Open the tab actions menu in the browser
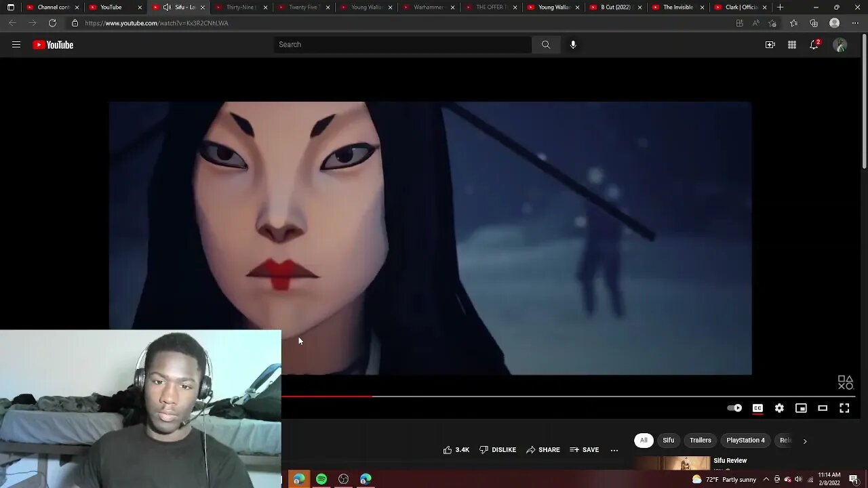Image resolution: width=868 pixels, height=488 pixels. coord(10,7)
